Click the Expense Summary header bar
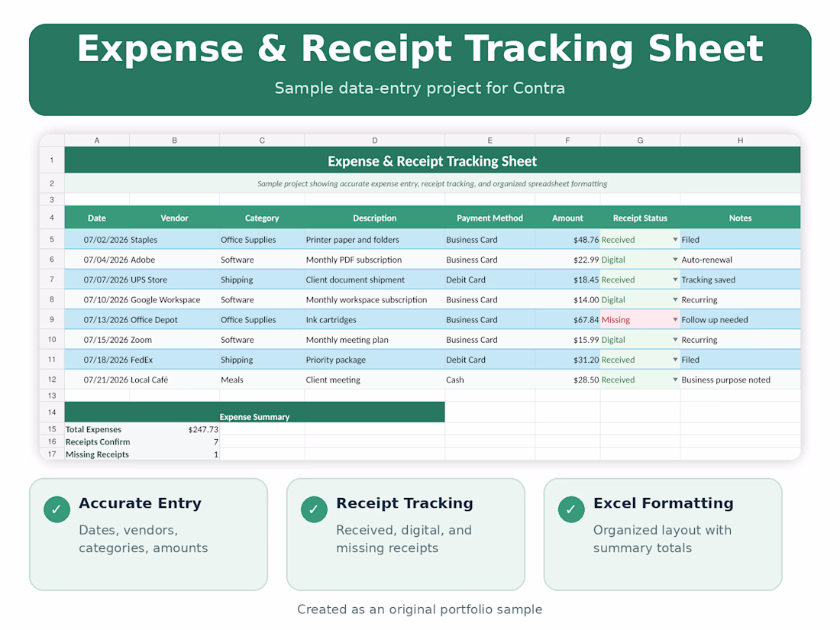Screen dimensions: 840x630 (254, 412)
